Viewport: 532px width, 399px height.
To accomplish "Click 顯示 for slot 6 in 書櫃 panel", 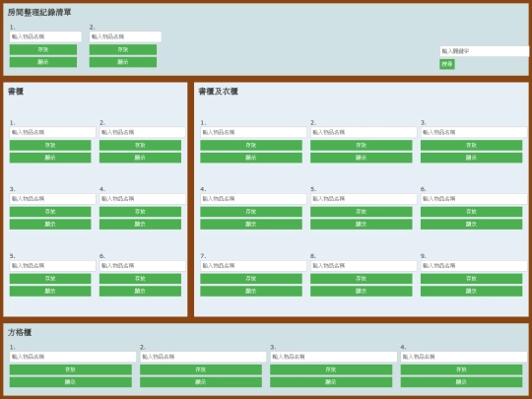I will [140, 291].
